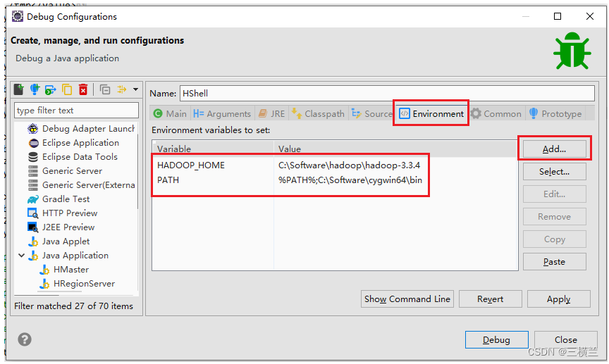Click the hadoop-3.3.4 path value cell
This screenshot has height=364, width=609.
[x=349, y=165]
